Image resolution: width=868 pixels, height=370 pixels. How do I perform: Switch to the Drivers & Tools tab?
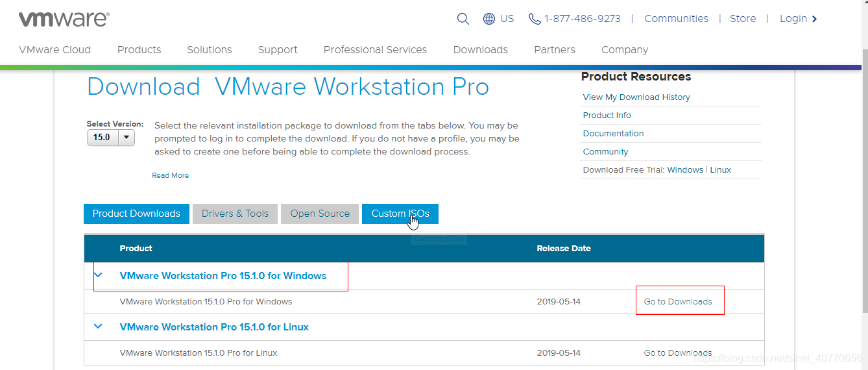235,214
